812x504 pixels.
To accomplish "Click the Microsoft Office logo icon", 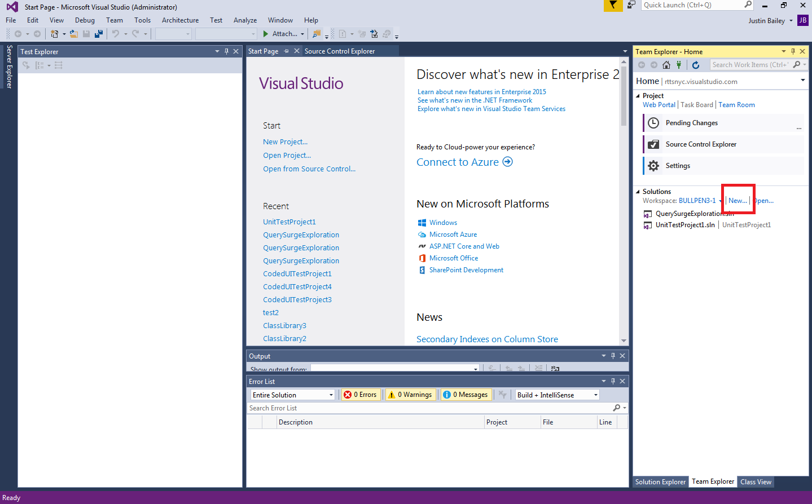I will [422, 258].
